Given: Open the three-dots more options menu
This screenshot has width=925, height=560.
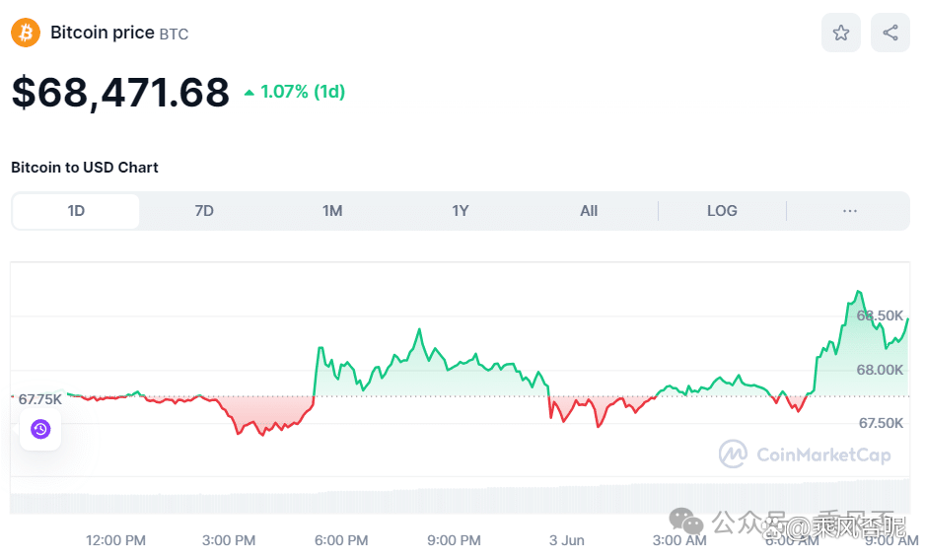Looking at the screenshot, I should coord(850,211).
